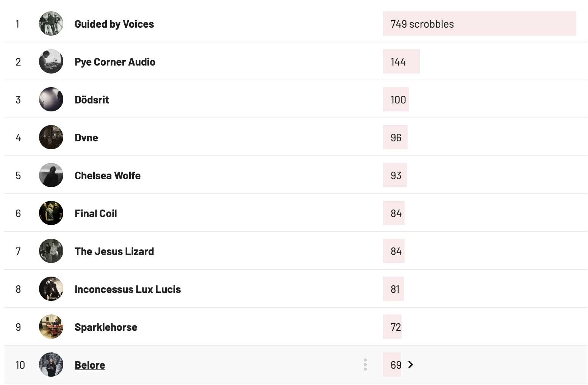Click Chelsea Wolfe's profile image

point(51,175)
